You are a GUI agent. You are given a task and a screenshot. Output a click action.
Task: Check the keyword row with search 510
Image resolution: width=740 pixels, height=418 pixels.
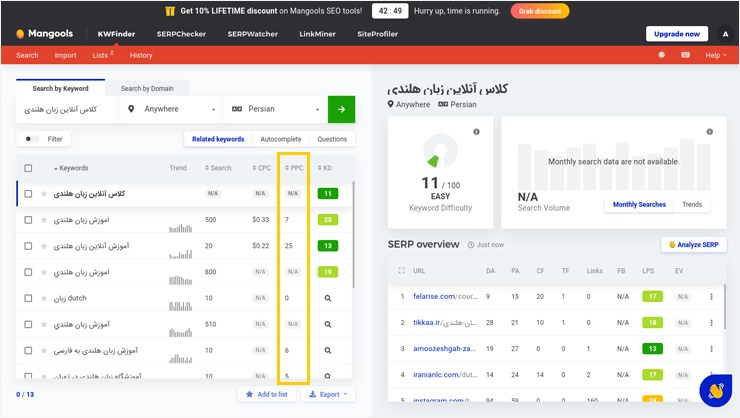pos(28,325)
